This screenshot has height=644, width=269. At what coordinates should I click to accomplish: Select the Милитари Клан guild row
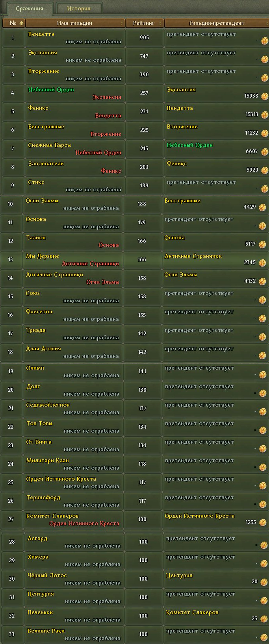coord(47,461)
